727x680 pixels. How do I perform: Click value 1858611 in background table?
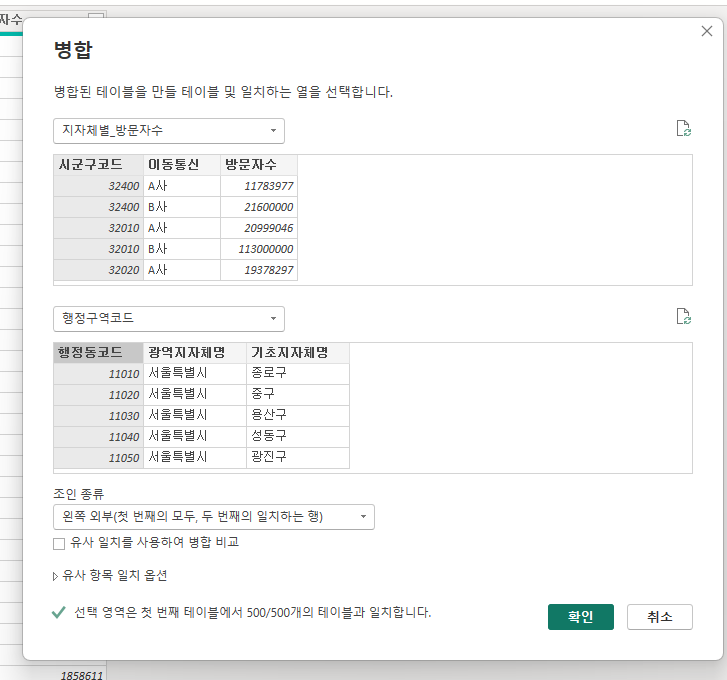tap(81, 675)
